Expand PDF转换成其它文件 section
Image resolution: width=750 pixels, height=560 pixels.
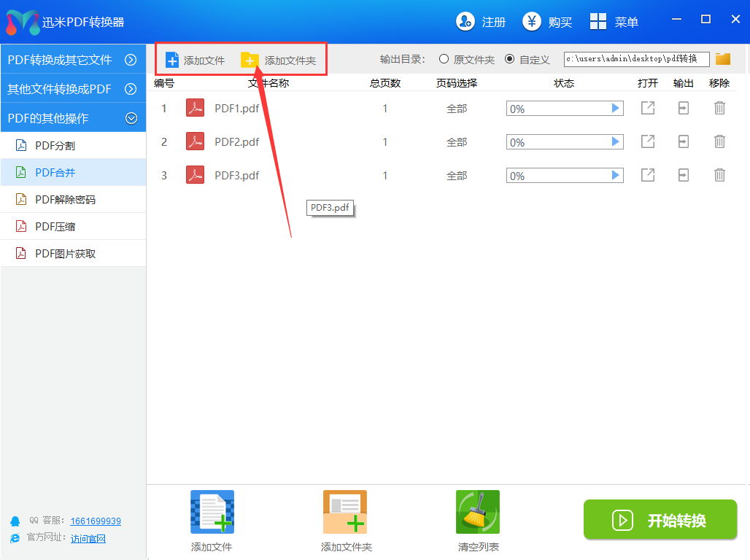131,60
